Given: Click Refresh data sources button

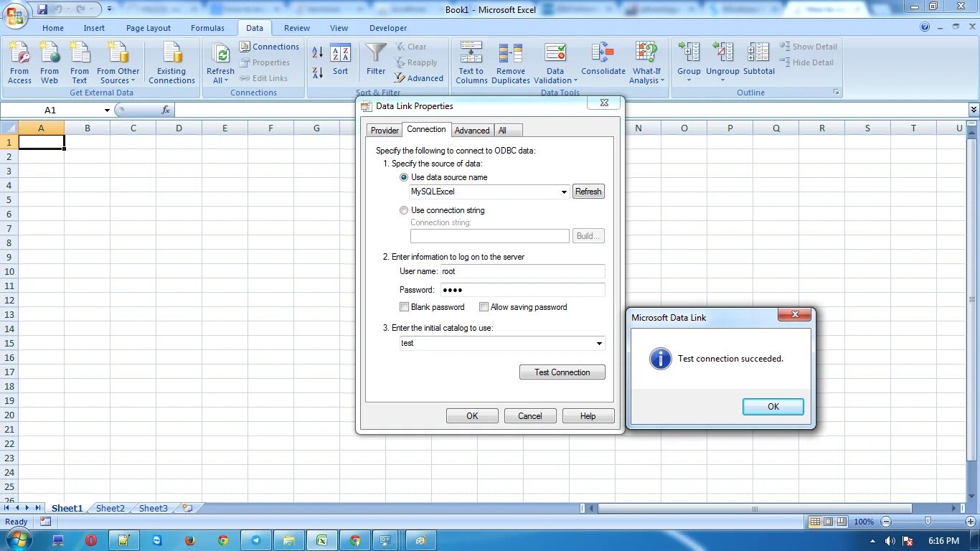Looking at the screenshot, I should [588, 192].
